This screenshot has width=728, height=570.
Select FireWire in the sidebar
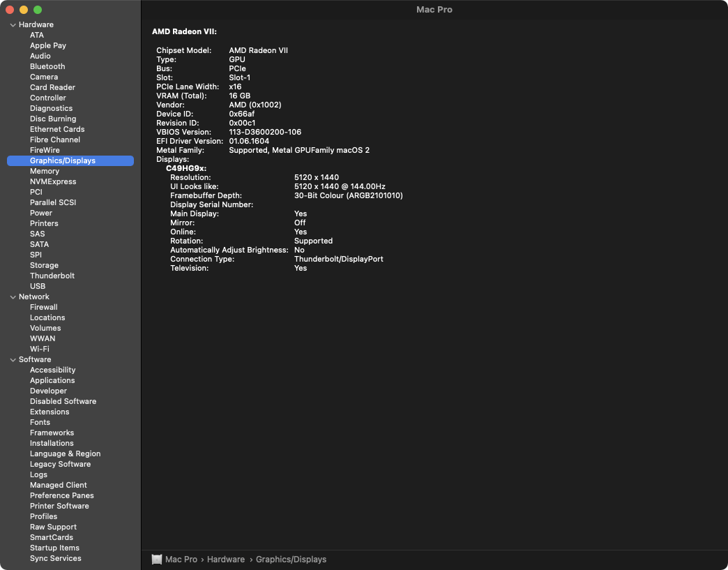[x=45, y=150]
